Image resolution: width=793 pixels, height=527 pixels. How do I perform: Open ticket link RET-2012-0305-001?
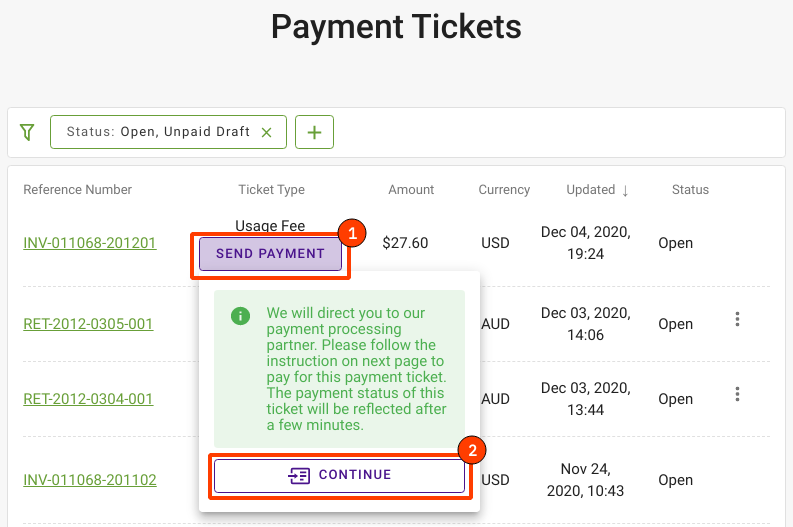(88, 324)
